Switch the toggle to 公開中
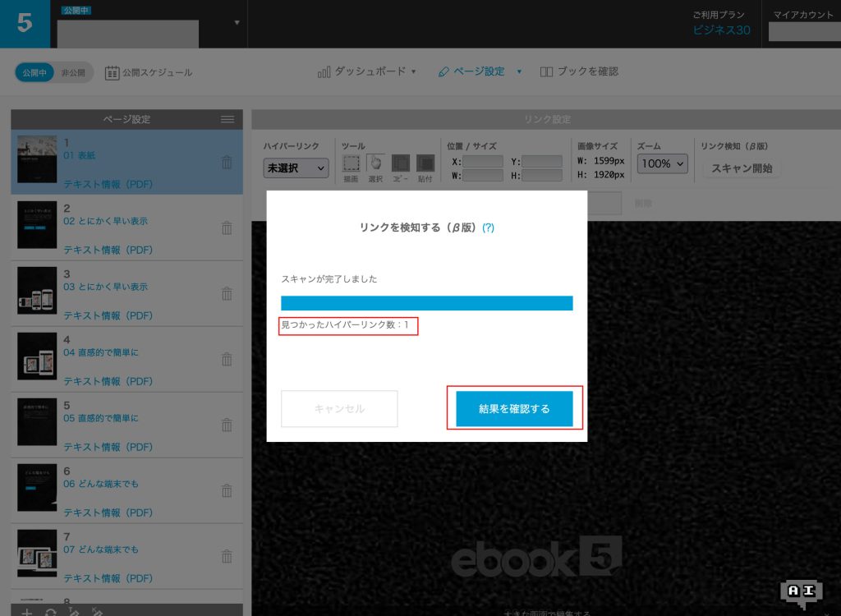This screenshot has height=616, width=841. click(35, 72)
